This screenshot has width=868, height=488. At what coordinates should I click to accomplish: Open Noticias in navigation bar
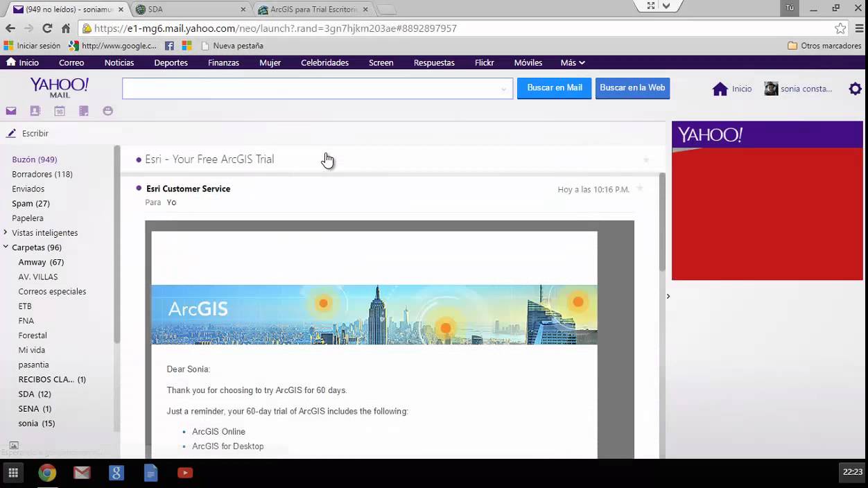119,62
